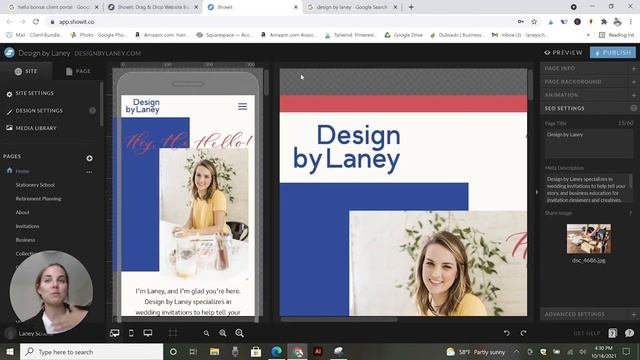Open the SEO Settings info icon
Screen dimensions: 640x360
click(633, 108)
